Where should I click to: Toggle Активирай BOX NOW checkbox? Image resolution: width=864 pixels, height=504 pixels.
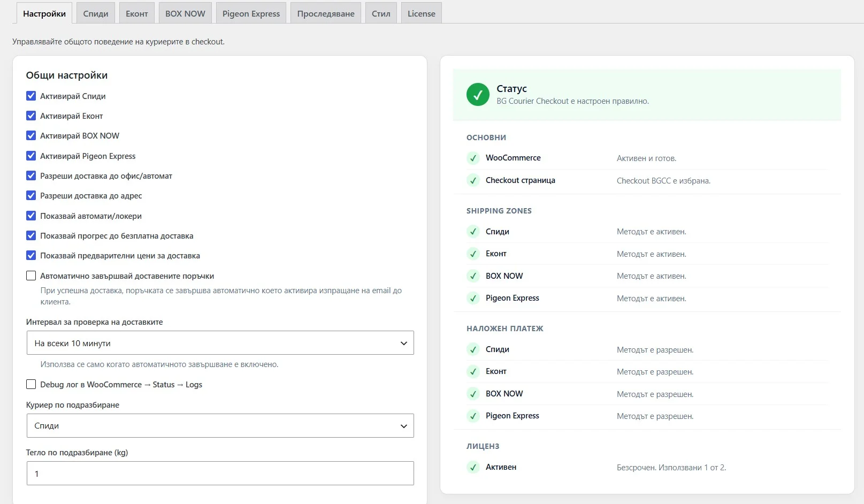(x=31, y=135)
